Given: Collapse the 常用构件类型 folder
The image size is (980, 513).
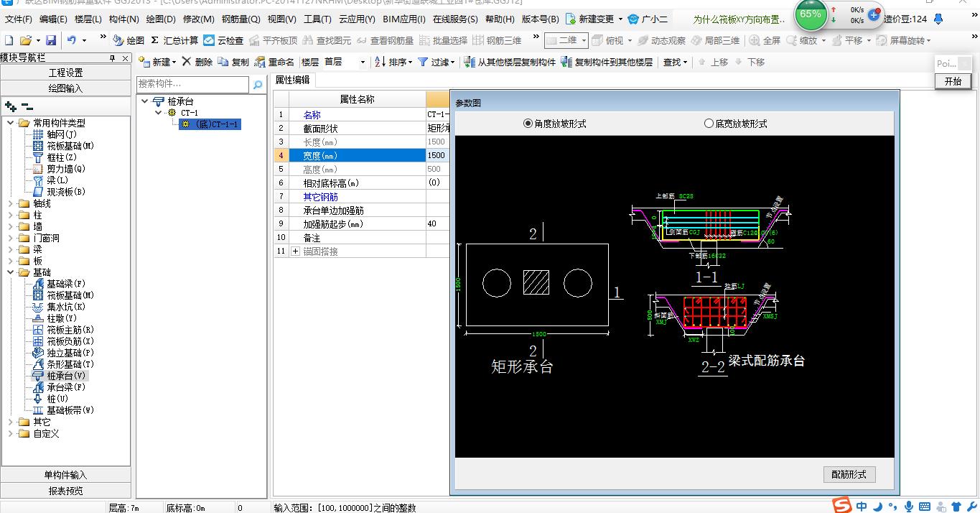Looking at the screenshot, I should (11, 123).
